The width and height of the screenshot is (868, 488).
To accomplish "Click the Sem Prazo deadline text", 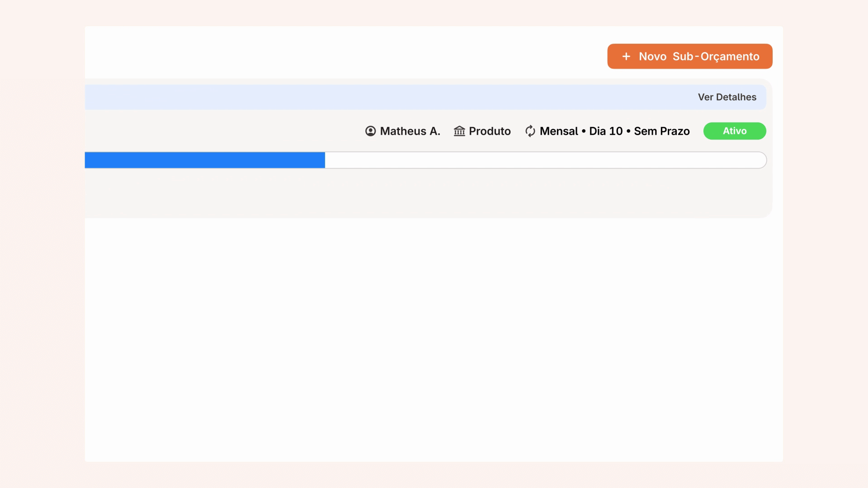I will 661,131.
